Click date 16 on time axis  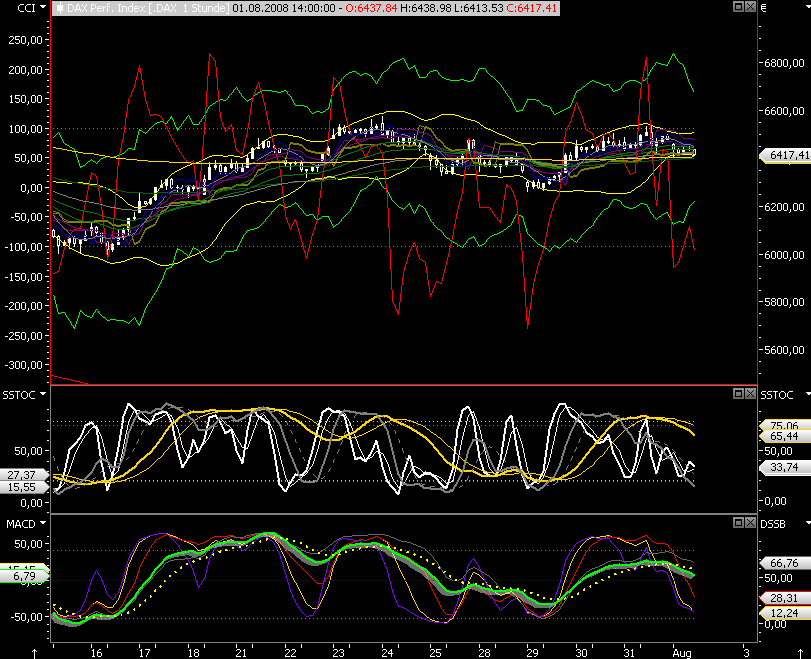(x=96, y=653)
